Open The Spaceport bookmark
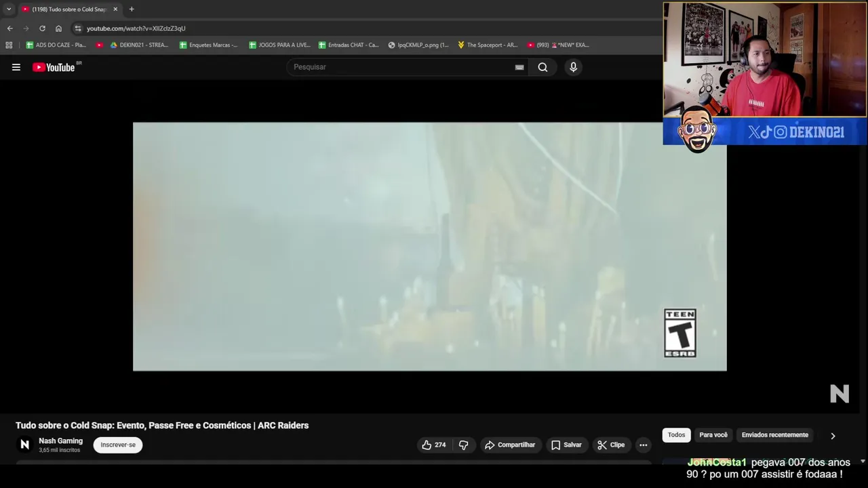868x488 pixels. [488, 45]
